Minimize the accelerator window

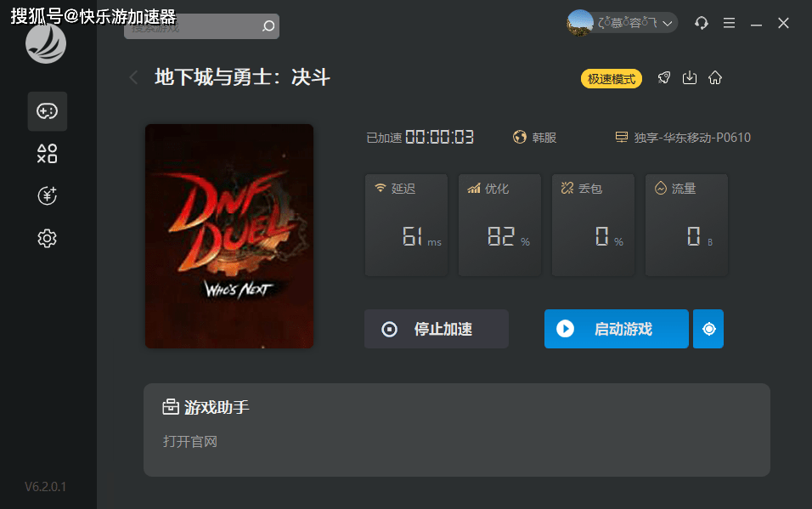point(756,23)
